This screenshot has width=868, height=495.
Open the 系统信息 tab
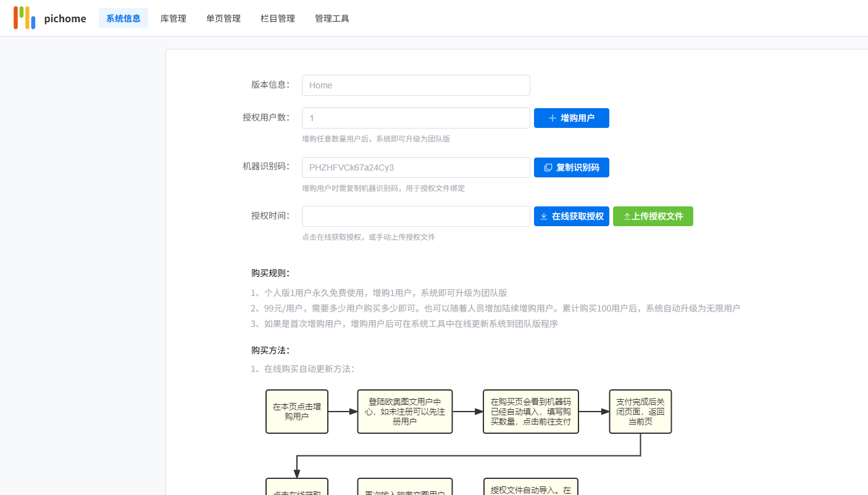click(123, 19)
